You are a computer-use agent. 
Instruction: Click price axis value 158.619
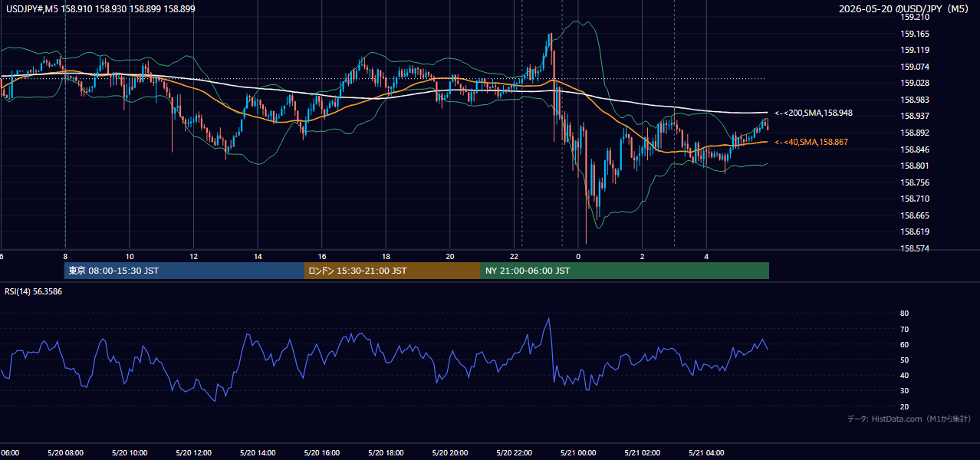click(914, 232)
